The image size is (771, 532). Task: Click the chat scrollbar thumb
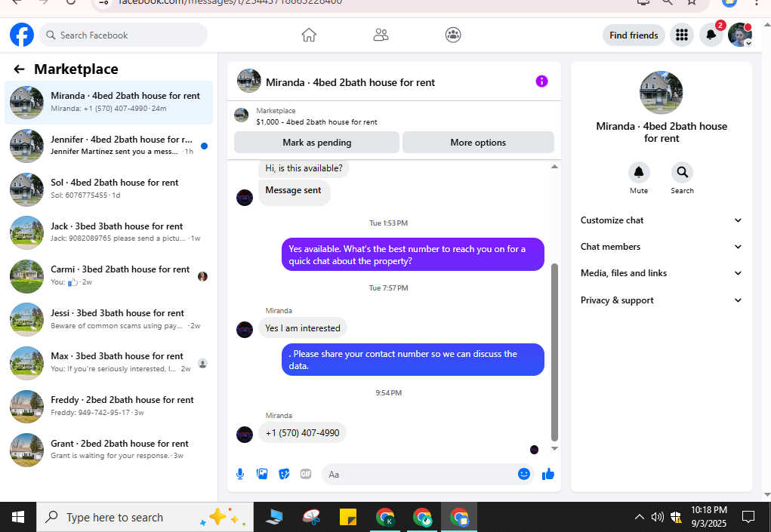(x=554, y=352)
